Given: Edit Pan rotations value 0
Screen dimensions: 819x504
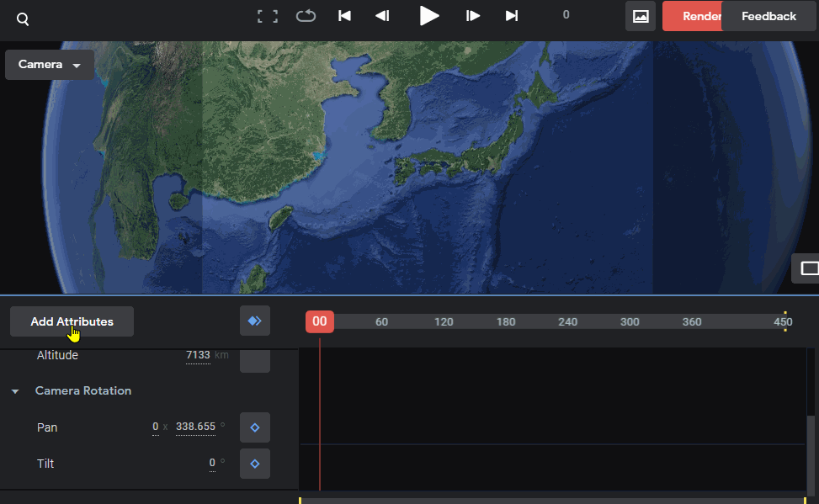Looking at the screenshot, I should 156,427.
